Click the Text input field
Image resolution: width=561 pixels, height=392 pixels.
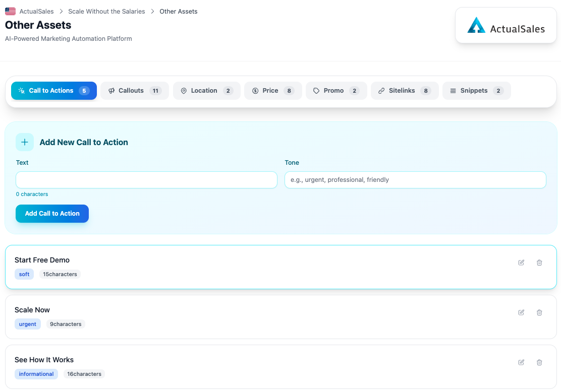146,180
